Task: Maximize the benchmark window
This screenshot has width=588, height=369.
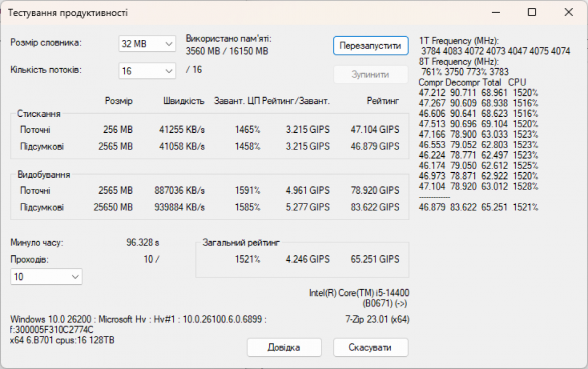Action: [532, 12]
